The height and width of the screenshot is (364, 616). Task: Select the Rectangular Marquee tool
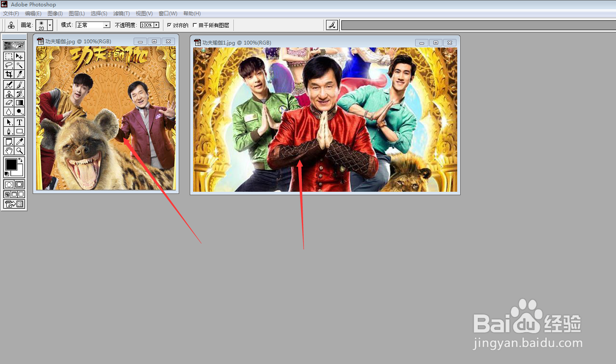click(9, 56)
